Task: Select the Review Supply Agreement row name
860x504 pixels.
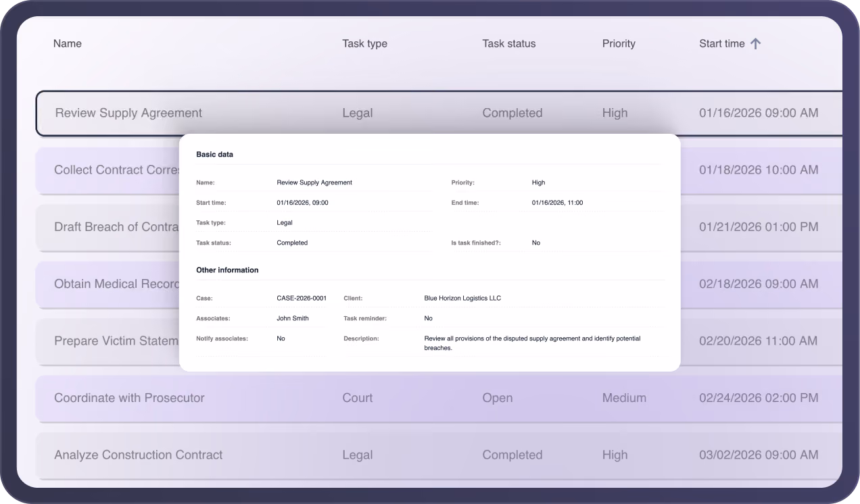Action: pos(128,113)
